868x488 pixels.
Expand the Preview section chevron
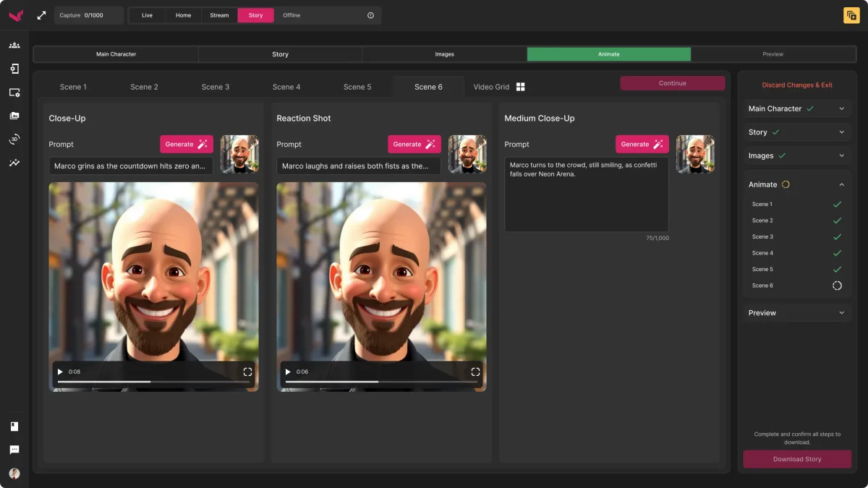pyautogui.click(x=841, y=313)
